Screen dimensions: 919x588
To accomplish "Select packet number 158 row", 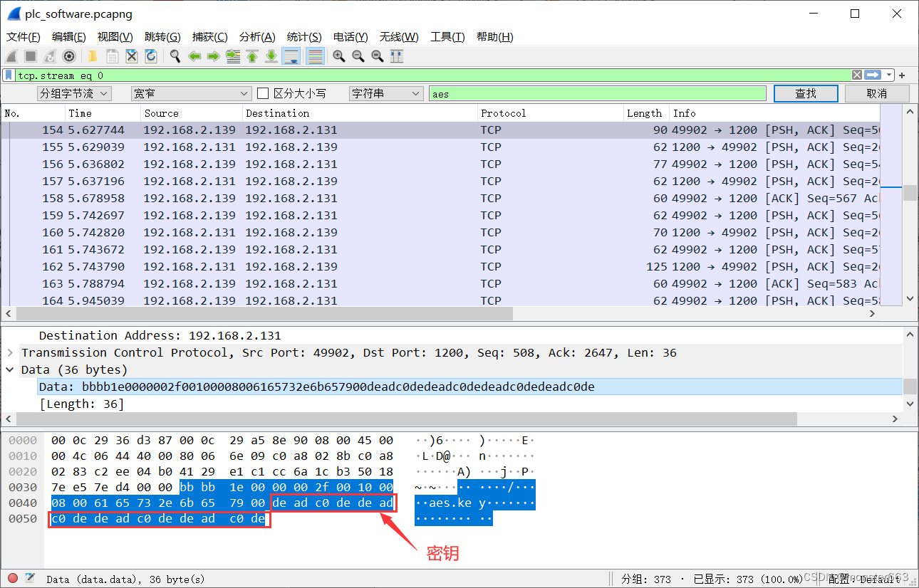I will pos(440,198).
